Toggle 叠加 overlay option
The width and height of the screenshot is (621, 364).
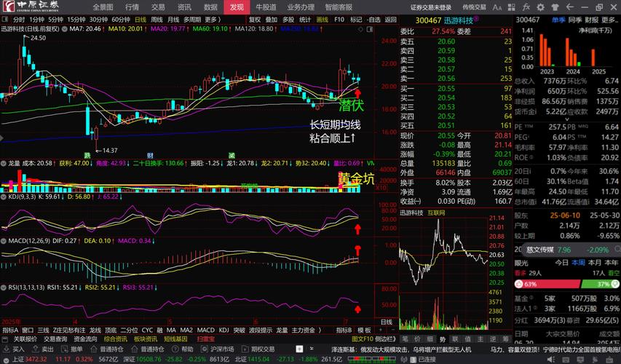pos(272,20)
